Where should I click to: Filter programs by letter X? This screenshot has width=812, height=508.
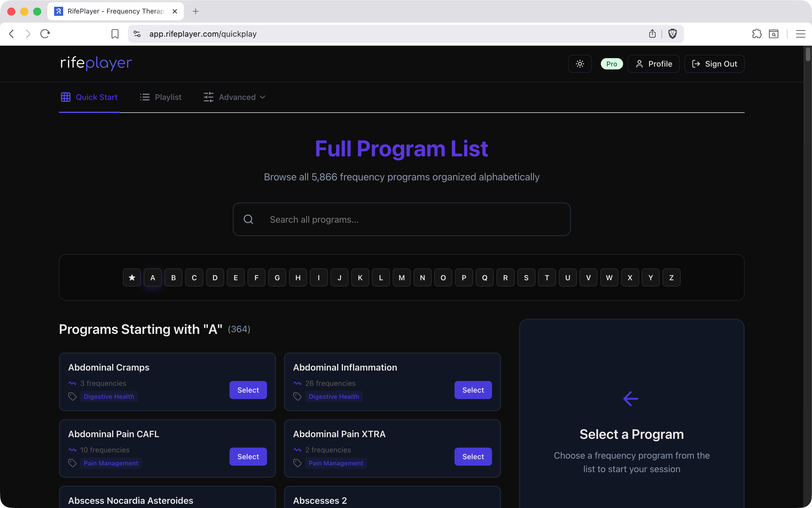630,277
